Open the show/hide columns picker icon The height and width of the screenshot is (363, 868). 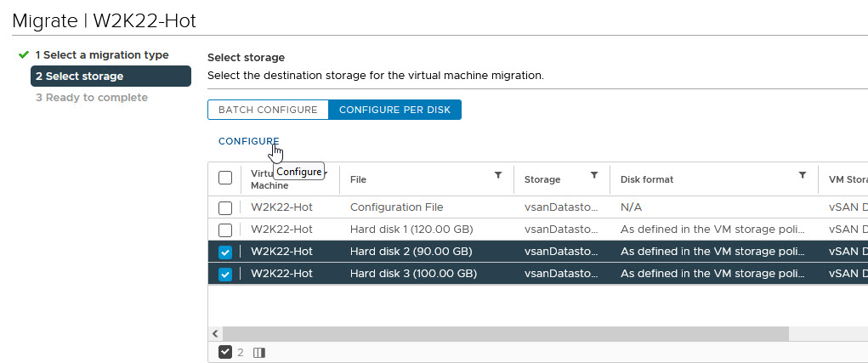(259, 352)
